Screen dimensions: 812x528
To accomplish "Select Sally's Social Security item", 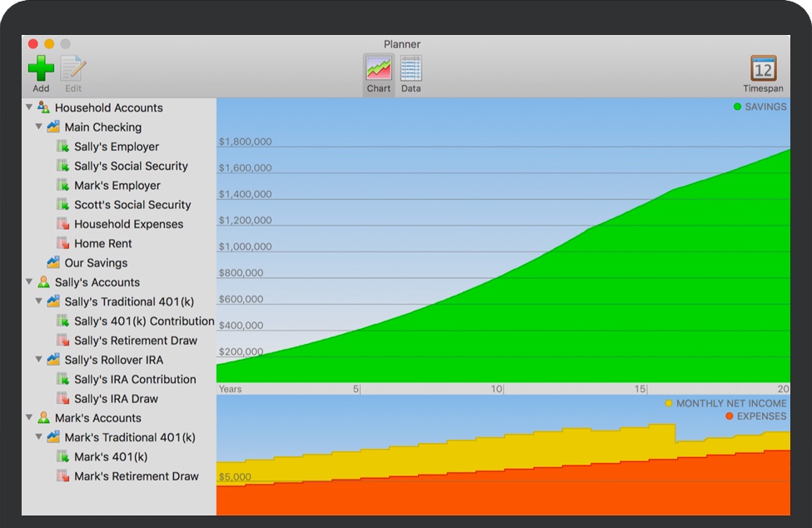I will [131, 166].
